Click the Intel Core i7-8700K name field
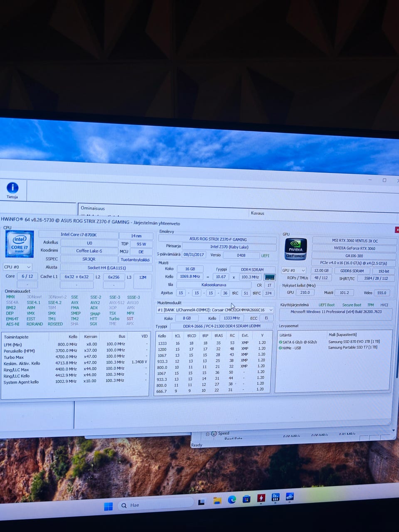Viewport: 399px width, 532px height. (79, 235)
